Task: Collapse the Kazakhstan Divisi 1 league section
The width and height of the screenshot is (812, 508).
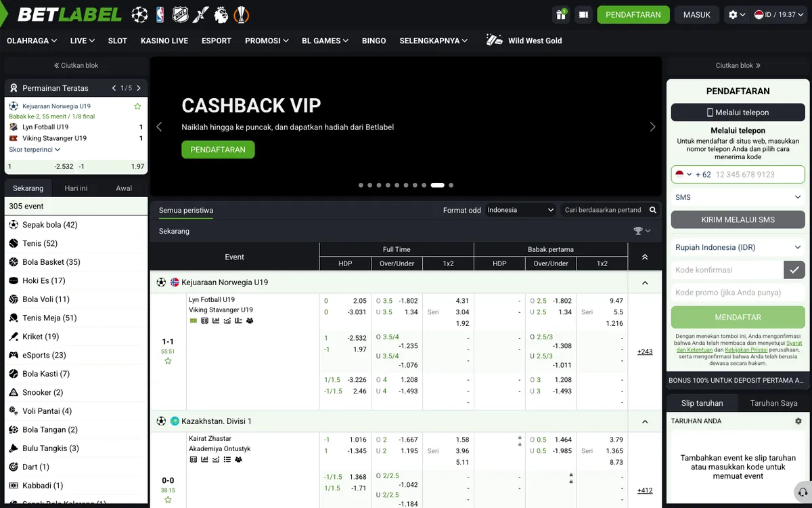Action: (645, 421)
